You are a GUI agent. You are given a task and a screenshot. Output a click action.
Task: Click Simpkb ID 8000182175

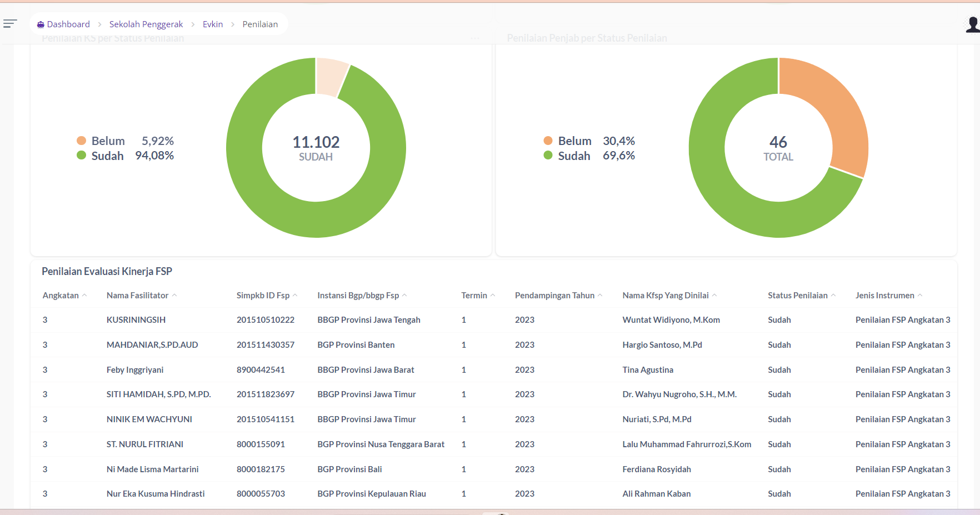click(261, 469)
